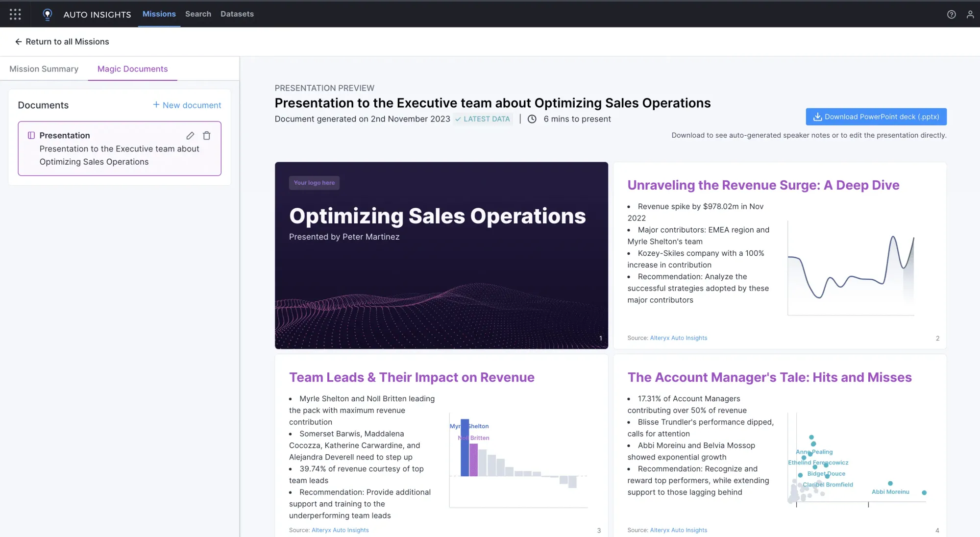The height and width of the screenshot is (537, 980).
Task: Click the New document link
Action: click(x=187, y=105)
